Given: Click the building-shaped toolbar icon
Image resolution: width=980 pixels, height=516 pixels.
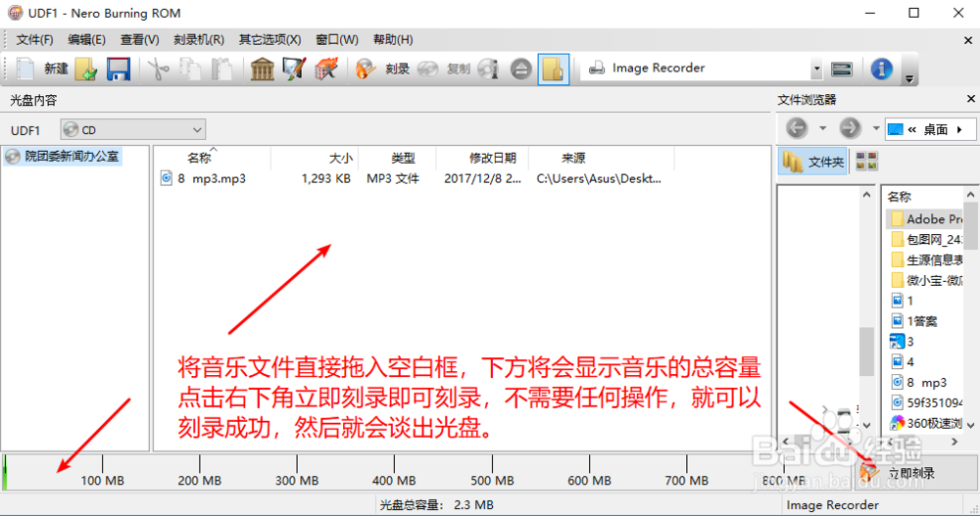Looking at the screenshot, I should coord(263,69).
